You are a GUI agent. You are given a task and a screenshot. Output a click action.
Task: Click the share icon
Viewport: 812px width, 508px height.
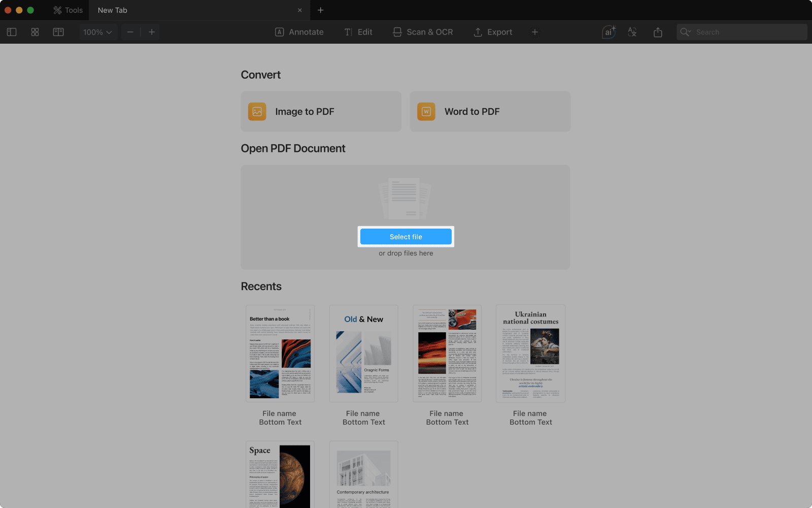click(x=658, y=32)
